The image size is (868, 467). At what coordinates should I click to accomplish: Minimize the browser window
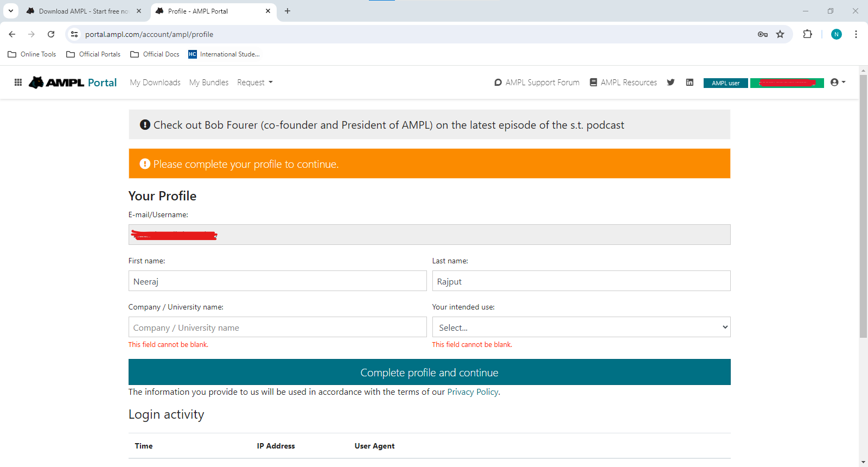tap(806, 11)
